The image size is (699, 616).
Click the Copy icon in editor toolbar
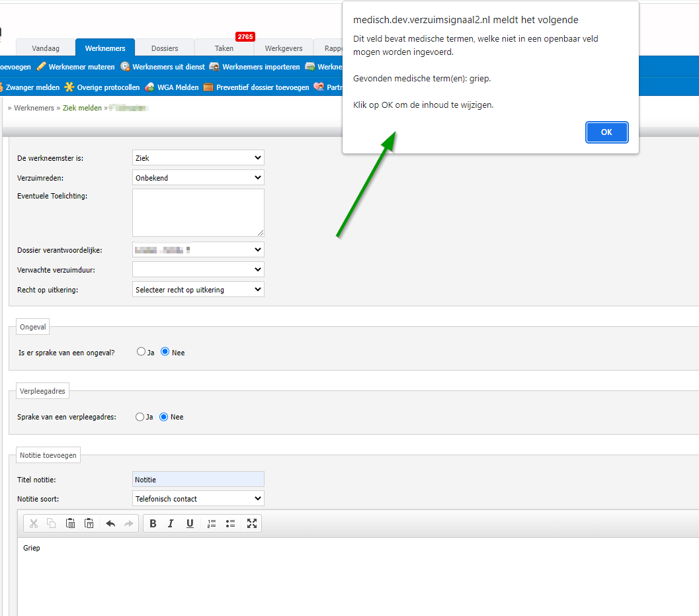52,523
